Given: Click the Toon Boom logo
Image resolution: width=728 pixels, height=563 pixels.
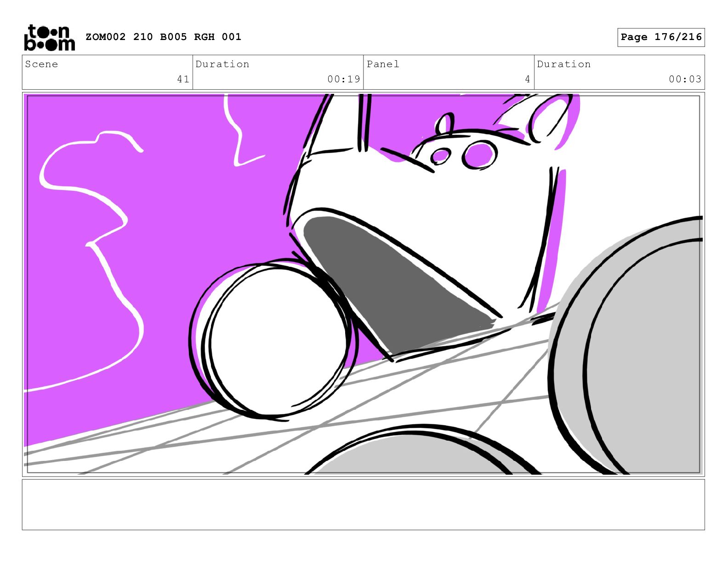Looking at the screenshot, I should click(x=49, y=37).
